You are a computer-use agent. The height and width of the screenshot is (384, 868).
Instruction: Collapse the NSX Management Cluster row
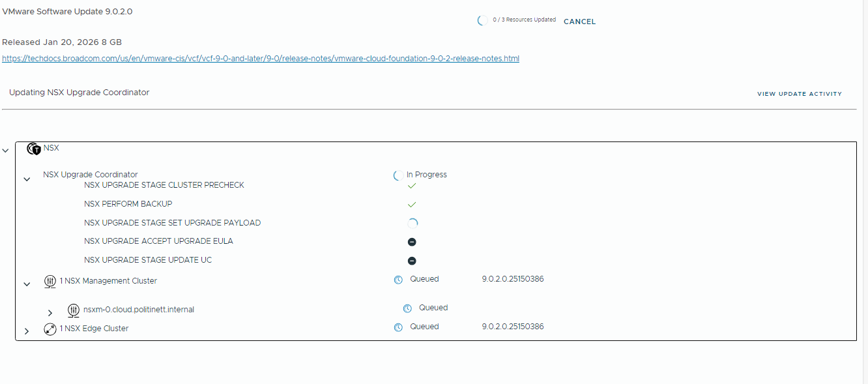[27, 284]
